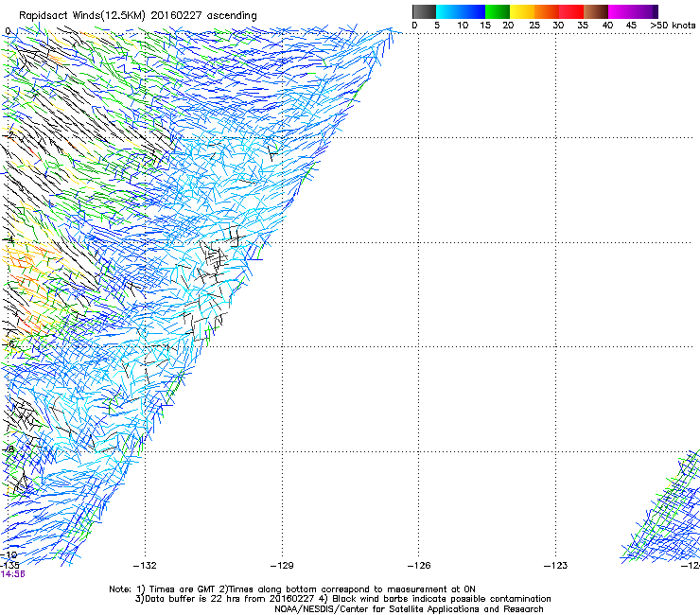Click the red 30-35 knots legend segment
This screenshot has width=700, height=615.
click(571, 11)
